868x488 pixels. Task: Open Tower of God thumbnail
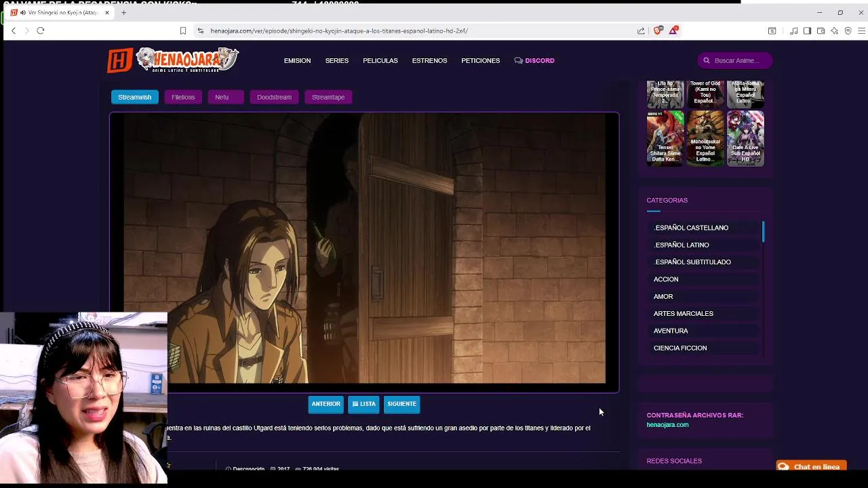point(705,94)
